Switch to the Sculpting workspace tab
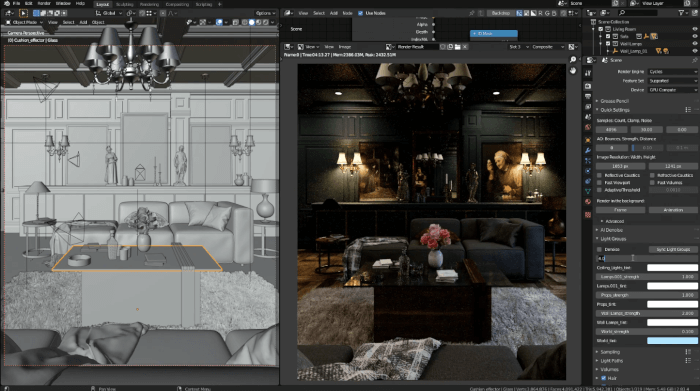The image size is (700, 391). tap(125, 4)
